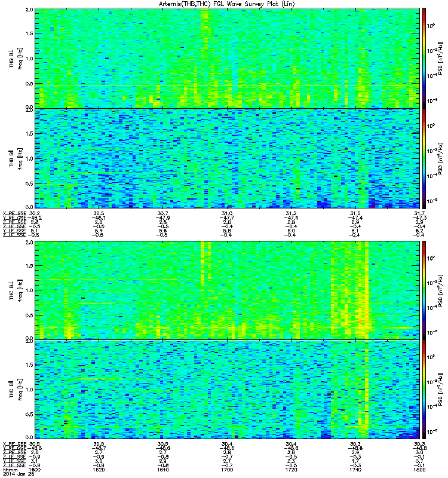Click THB X_RE_GSE value '31.5'
This screenshot has width=448, height=478.
355,214
